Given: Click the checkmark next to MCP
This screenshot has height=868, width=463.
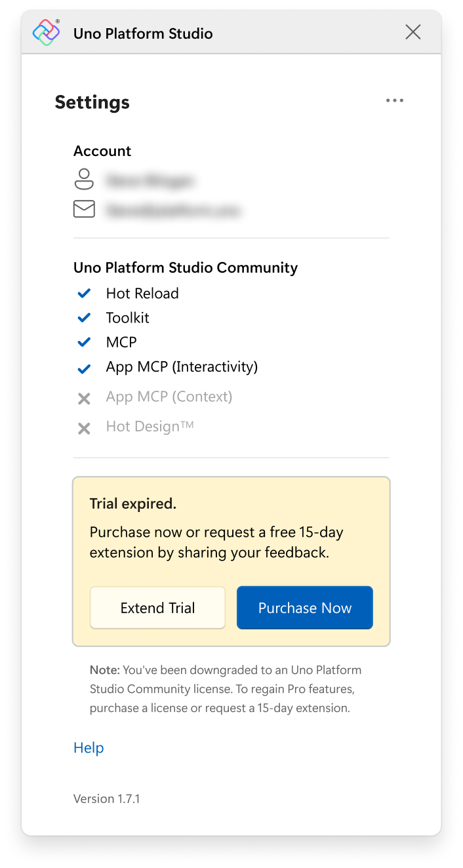Looking at the screenshot, I should [84, 342].
